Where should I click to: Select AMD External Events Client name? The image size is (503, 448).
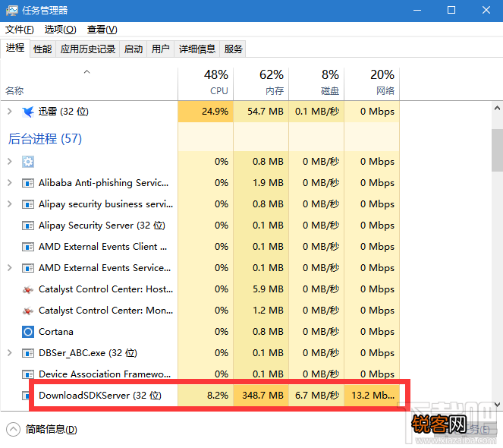(x=102, y=247)
